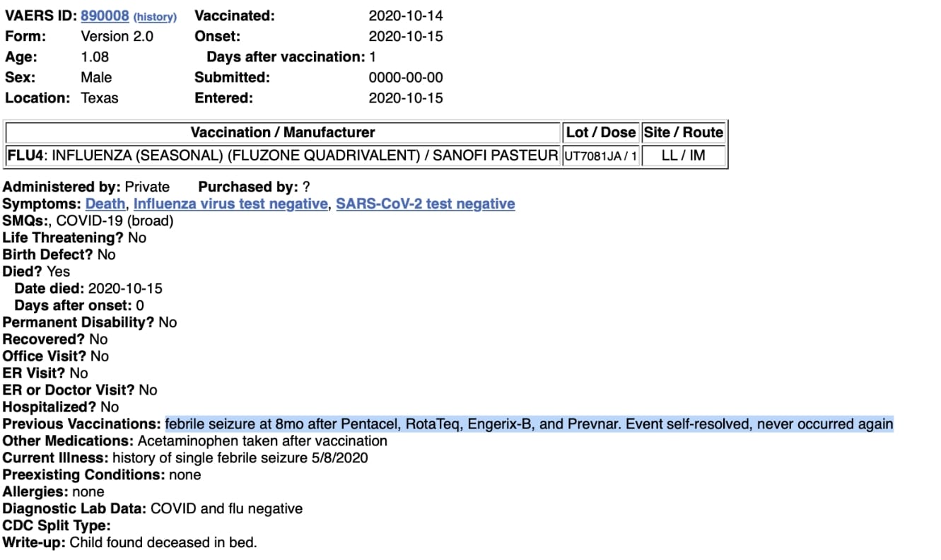Open VAERS ID 890008 link
This screenshot has height=560, width=941.
click(x=105, y=16)
